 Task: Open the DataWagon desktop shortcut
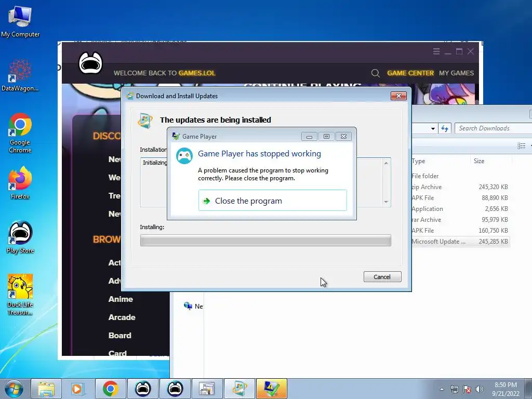20,75
